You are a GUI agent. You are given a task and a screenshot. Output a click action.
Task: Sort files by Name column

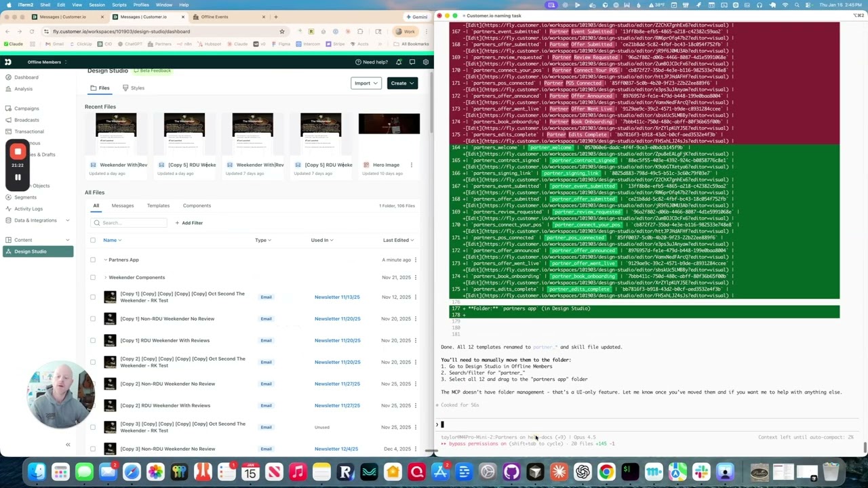tap(112, 240)
